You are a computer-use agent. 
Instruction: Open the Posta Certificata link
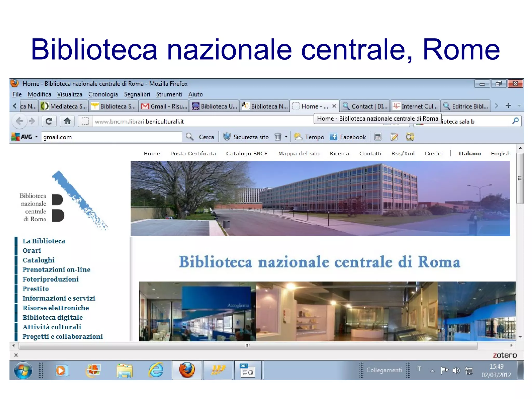193,154
